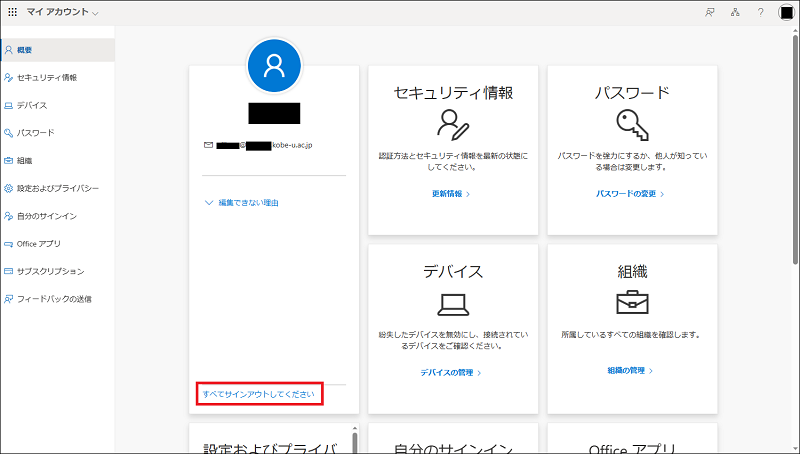This screenshot has width=800, height=454.
Task: Click the person-with-pencil icon on セキュリティ情報 card
Action: pos(453,125)
